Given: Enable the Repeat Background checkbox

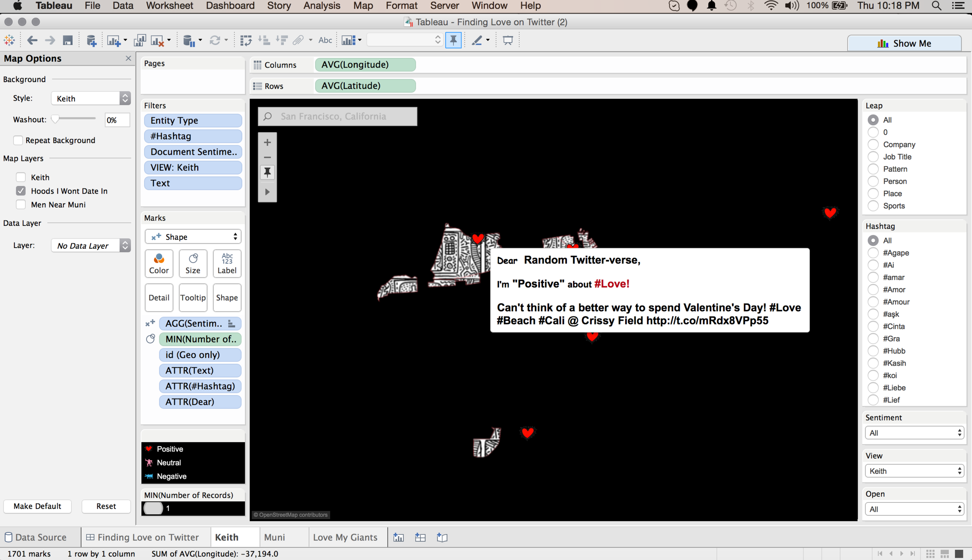Looking at the screenshot, I should point(18,140).
